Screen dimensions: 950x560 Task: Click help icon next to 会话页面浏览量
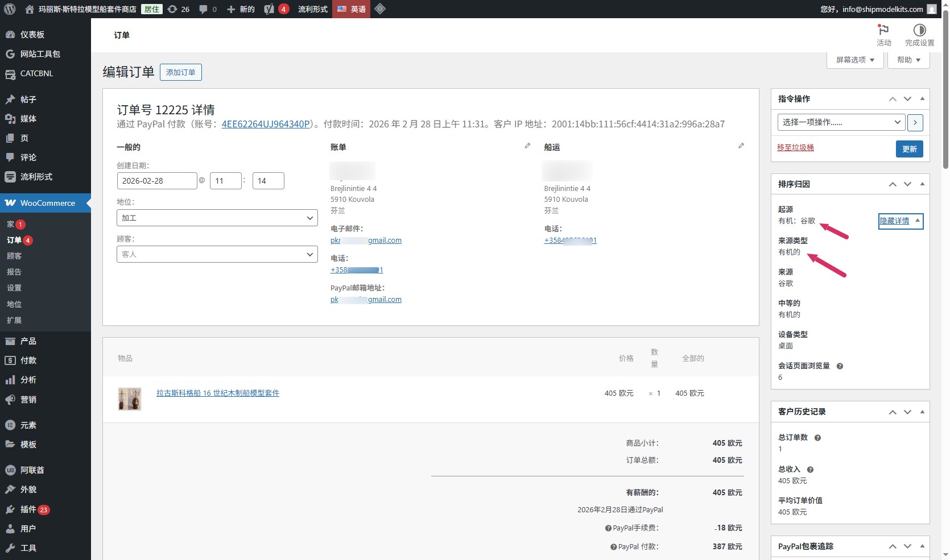[840, 366]
